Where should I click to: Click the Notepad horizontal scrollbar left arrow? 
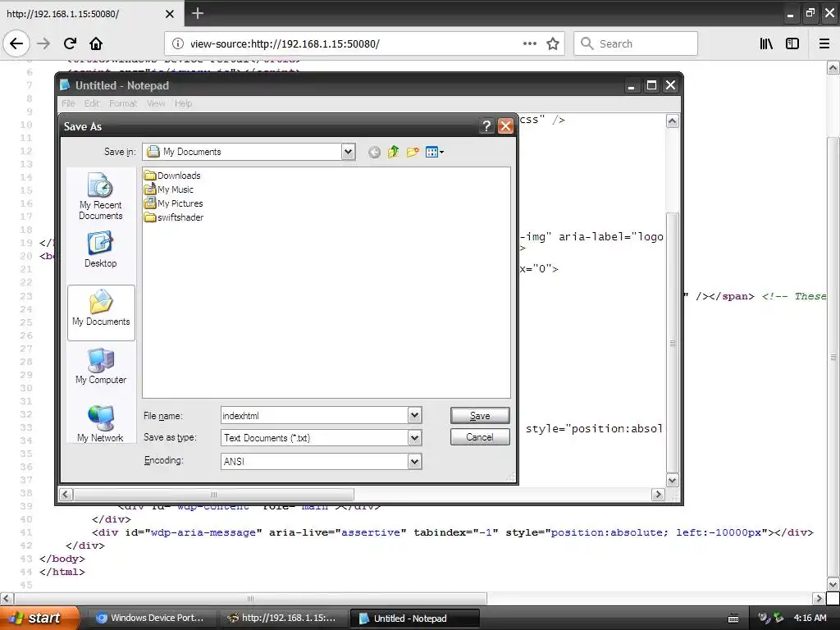point(66,495)
